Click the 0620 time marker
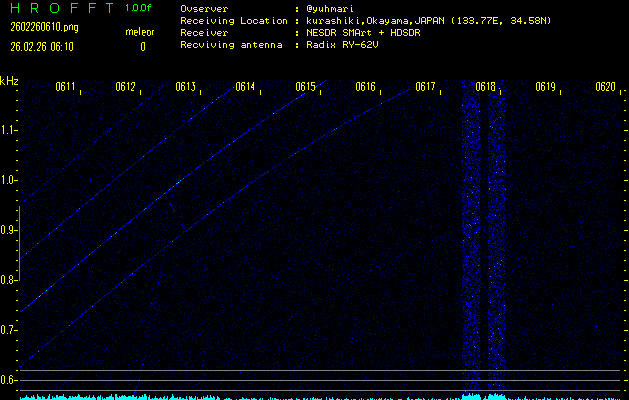The image size is (629, 400). coord(604,87)
